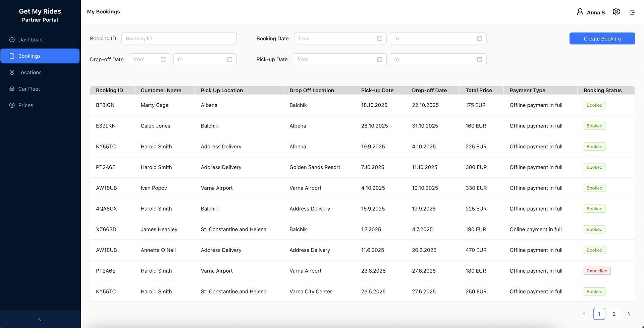Open the Prices section
Screen dimensions: 644x328
[40, 105]
